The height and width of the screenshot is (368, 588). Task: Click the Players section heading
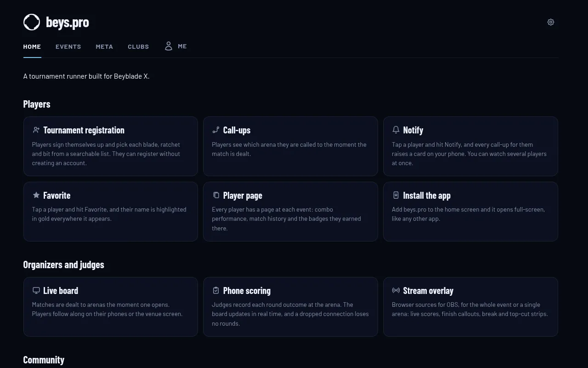point(37,104)
